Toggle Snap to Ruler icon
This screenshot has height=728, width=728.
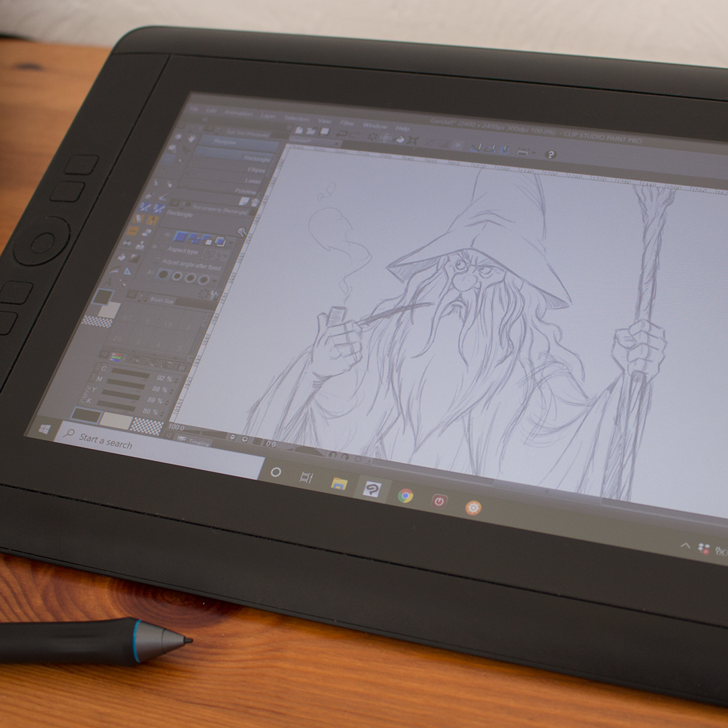point(475,148)
